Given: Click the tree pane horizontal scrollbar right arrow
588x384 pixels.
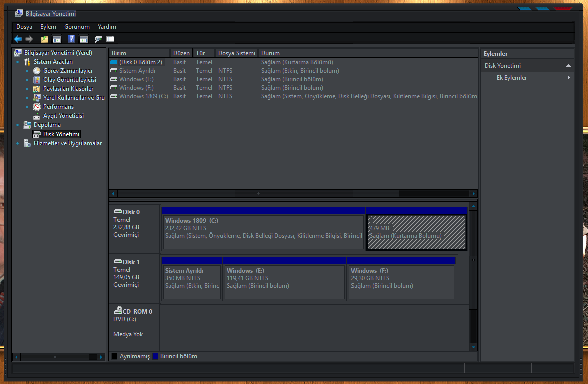Looking at the screenshot, I should [x=101, y=357].
